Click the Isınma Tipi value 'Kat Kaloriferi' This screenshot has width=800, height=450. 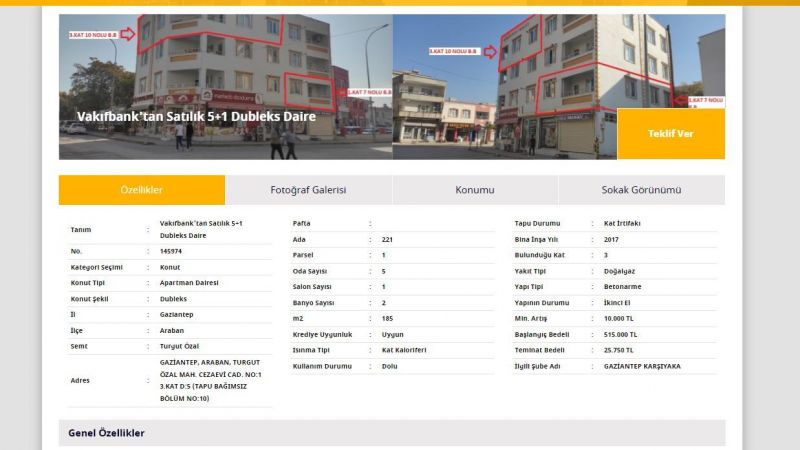404,350
